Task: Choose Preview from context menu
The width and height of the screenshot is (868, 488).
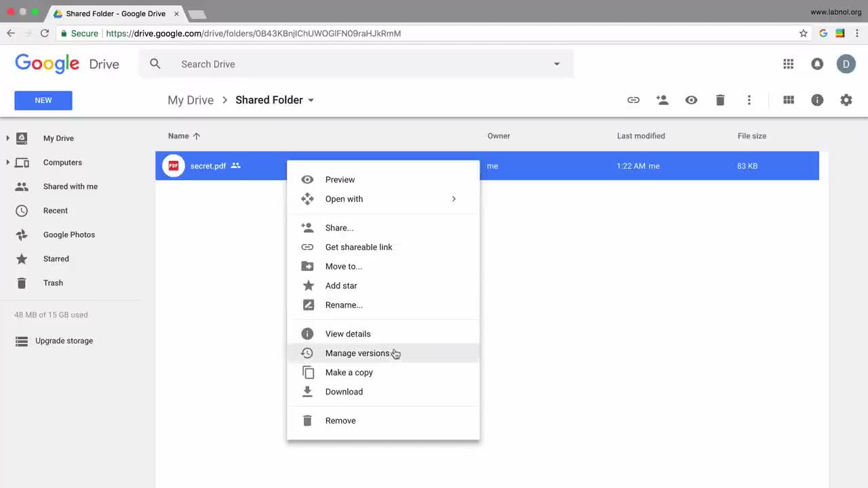Action: click(383, 180)
